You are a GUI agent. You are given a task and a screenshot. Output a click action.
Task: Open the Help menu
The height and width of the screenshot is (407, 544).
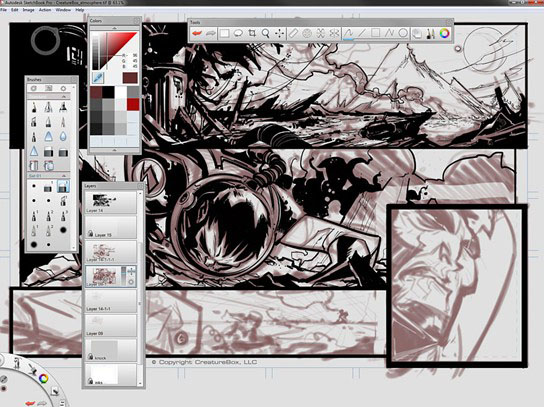[80, 10]
